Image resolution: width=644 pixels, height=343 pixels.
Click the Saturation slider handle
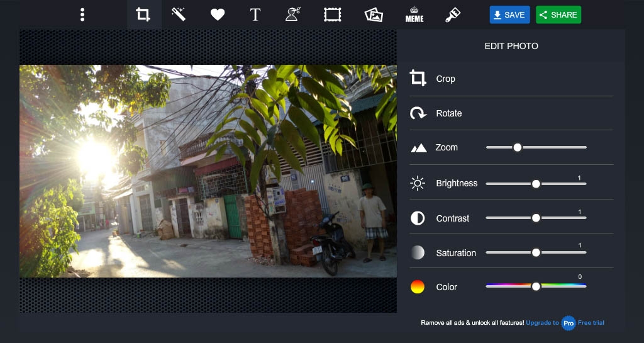click(536, 252)
